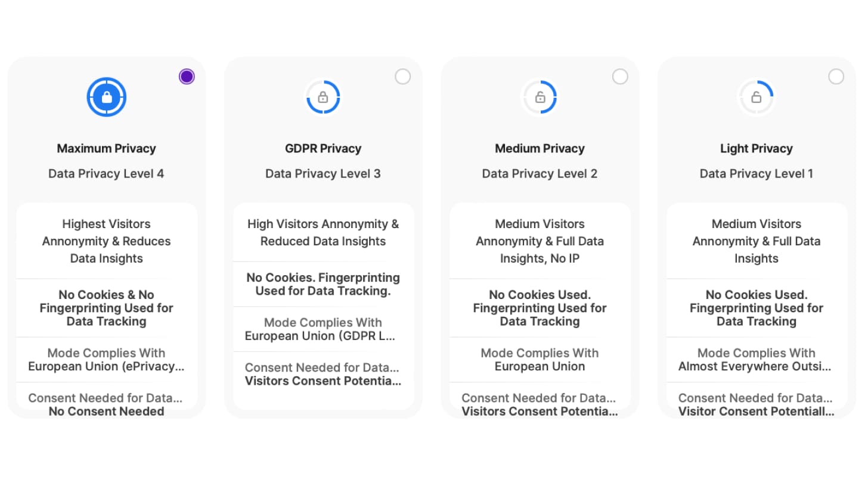Click No Cookies & No Fingerprinting description

point(107,308)
